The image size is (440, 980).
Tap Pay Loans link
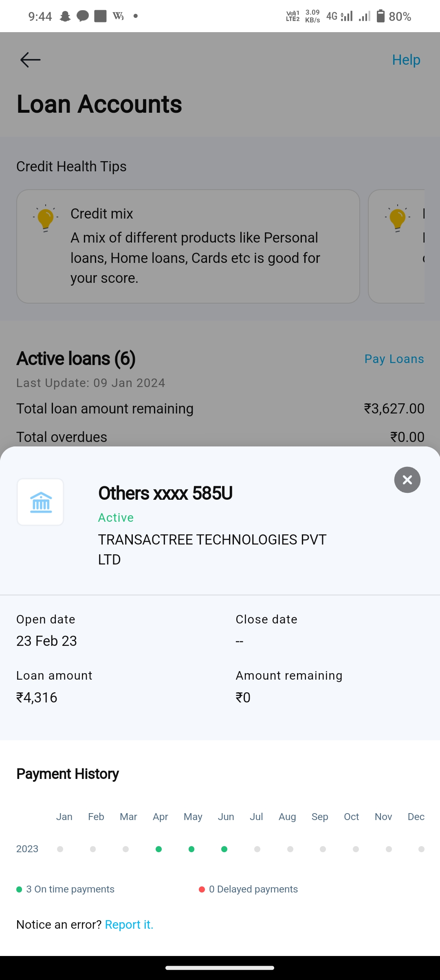(394, 359)
